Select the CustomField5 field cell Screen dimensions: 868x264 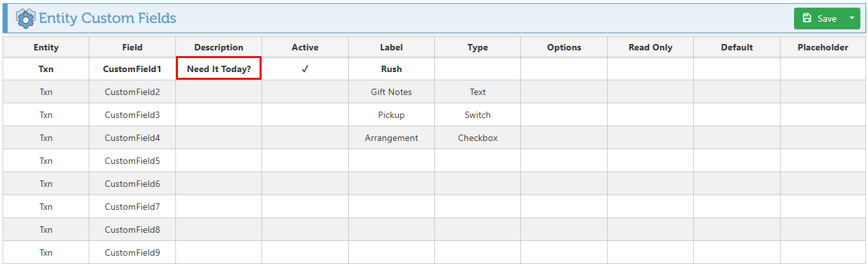coord(132,161)
